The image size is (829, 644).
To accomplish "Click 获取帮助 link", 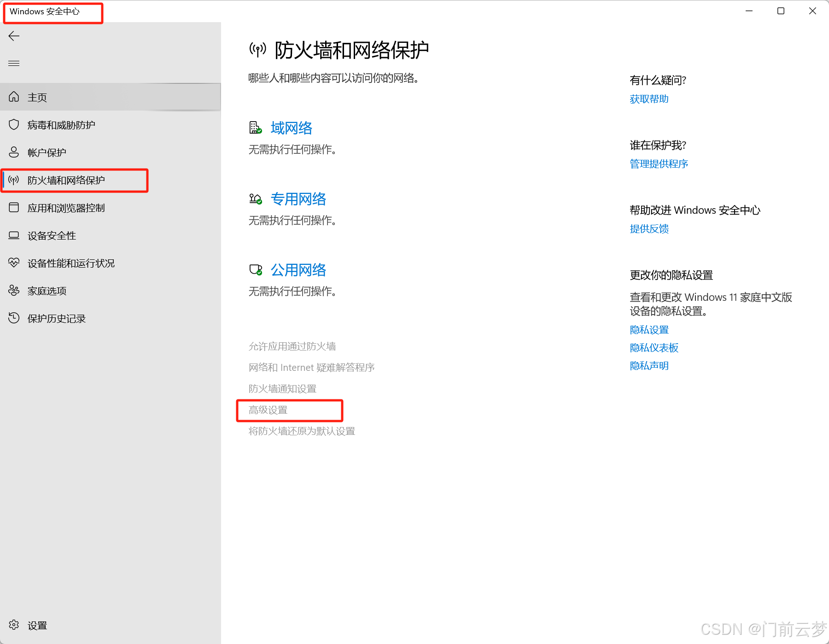I will pos(649,99).
